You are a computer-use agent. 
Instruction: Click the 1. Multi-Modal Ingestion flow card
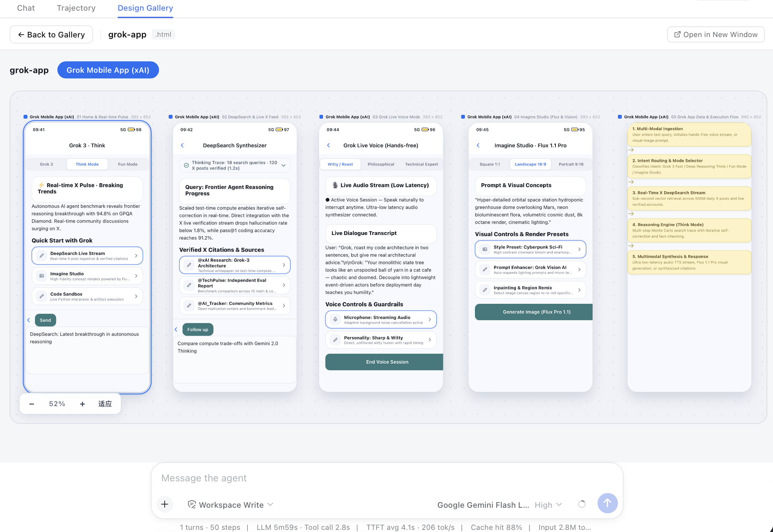689,134
